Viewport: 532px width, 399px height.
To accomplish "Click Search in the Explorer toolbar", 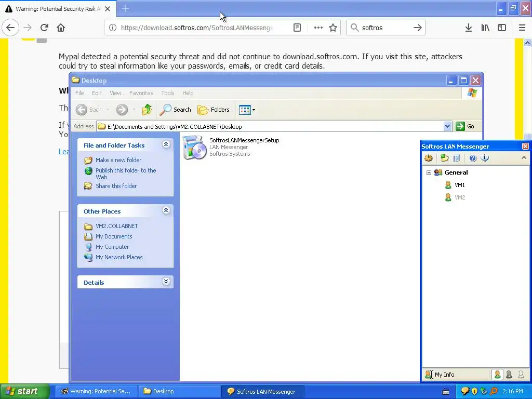I will [176, 110].
